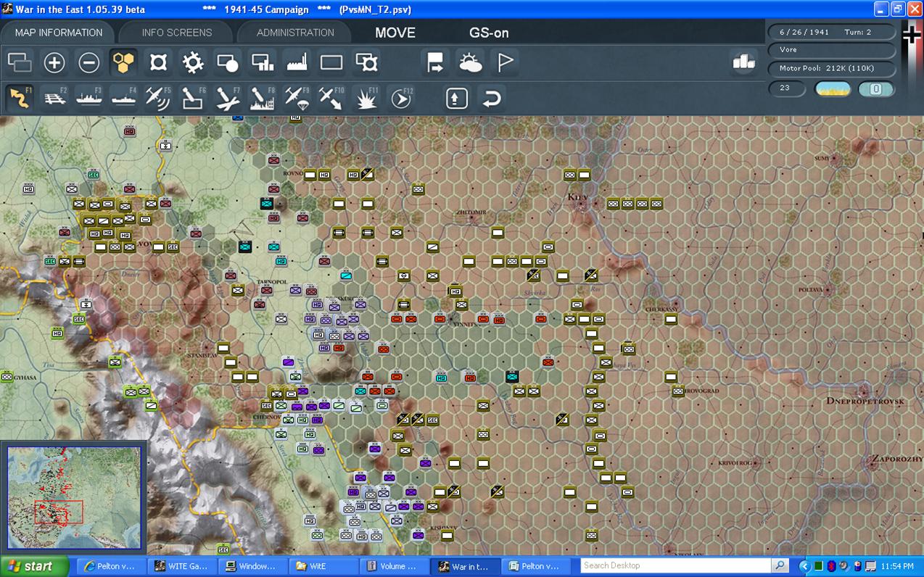This screenshot has height=577, width=924.
Task: Click the magnifier search button in taskbar
Action: tap(780, 565)
